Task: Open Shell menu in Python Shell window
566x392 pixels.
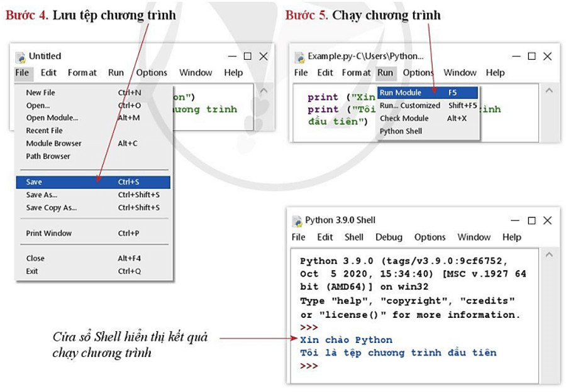Action: (353, 237)
